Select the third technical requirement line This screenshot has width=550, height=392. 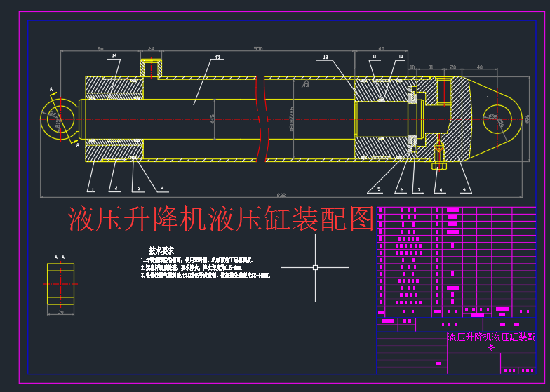(x=205, y=276)
